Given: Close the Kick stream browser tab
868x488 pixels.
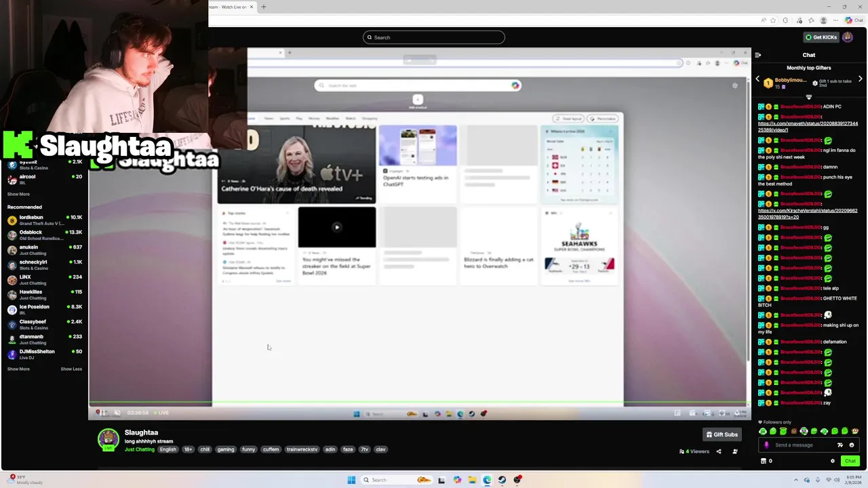Looking at the screenshot, I should tap(252, 7).
